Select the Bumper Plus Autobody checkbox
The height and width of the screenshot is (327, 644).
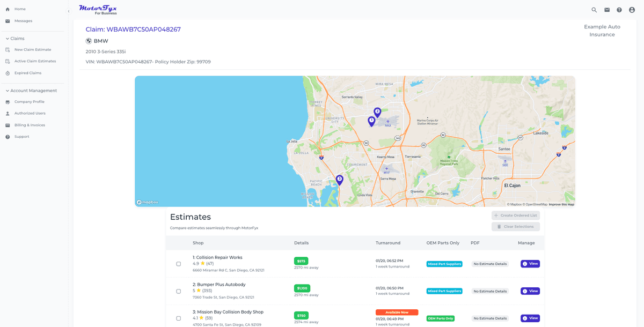(x=179, y=291)
